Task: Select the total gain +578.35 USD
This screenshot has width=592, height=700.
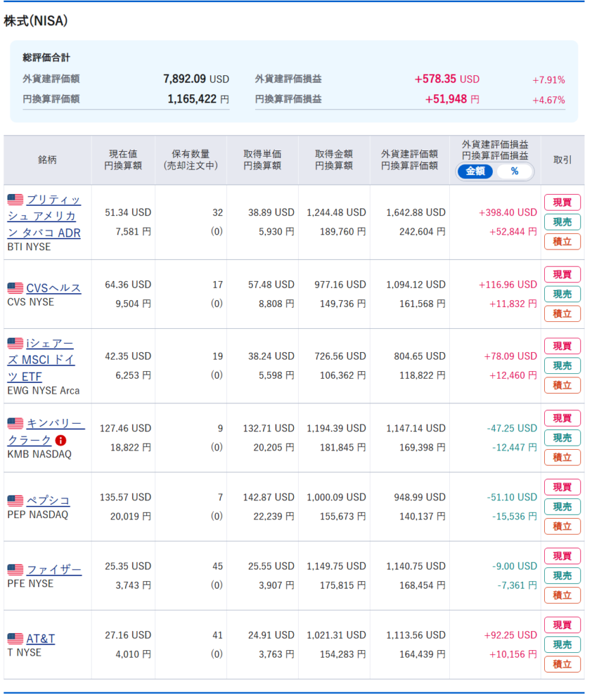Action: click(447, 79)
